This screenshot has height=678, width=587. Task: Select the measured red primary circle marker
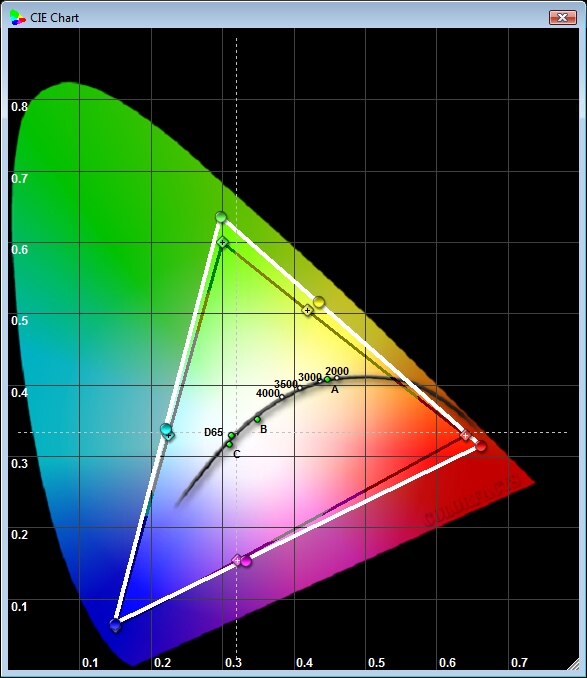coord(481,446)
